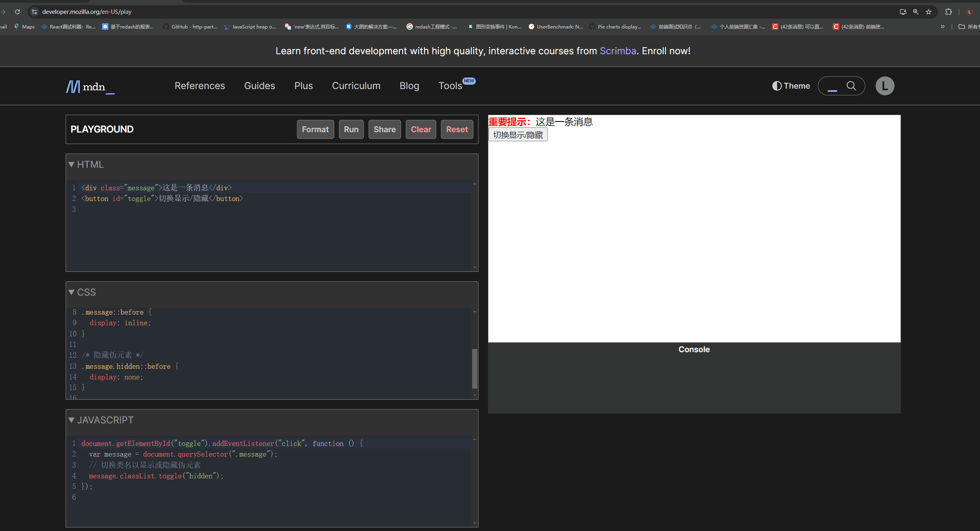Open site information icon beside URL
Image resolution: width=980 pixels, height=531 pixels.
34,12
